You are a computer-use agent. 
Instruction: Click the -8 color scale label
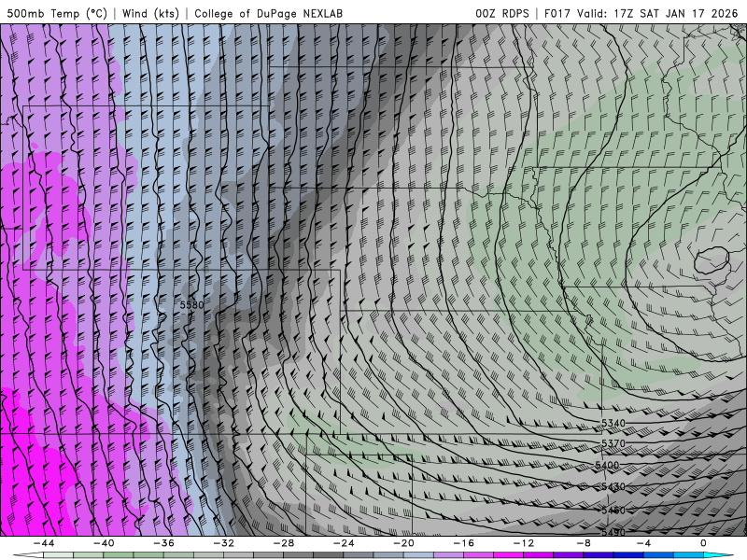pyautogui.click(x=585, y=543)
